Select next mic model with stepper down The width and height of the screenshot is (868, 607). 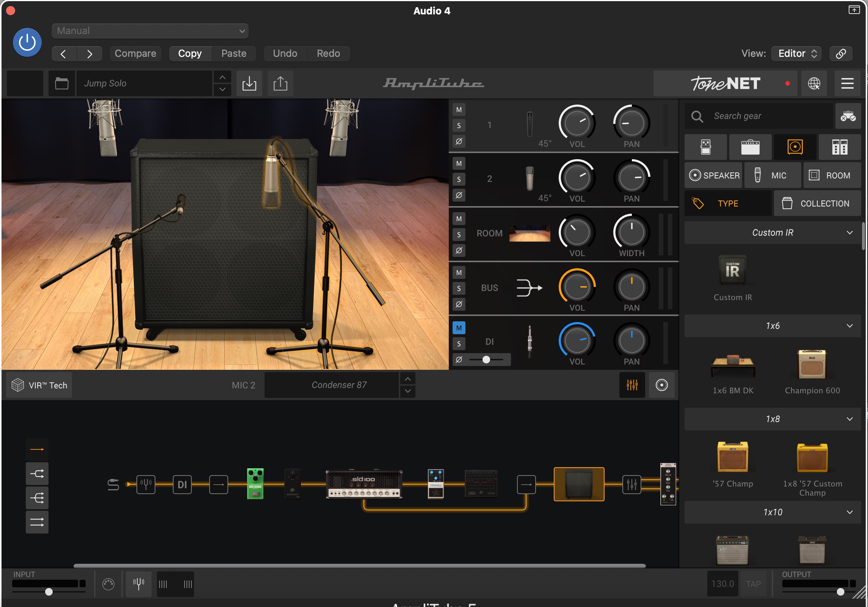[x=407, y=391]
